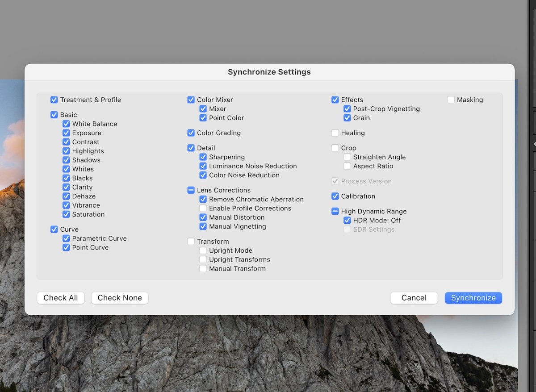Disable the Dehaze checkbox
Screen dimensions: 536x392
66,196
